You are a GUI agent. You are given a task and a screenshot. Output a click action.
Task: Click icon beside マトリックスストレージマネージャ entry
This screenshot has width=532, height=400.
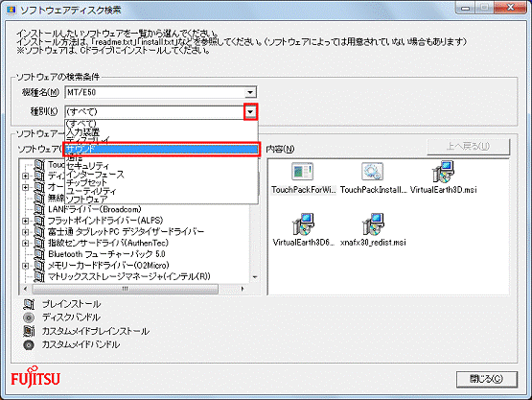coord(39,277)
